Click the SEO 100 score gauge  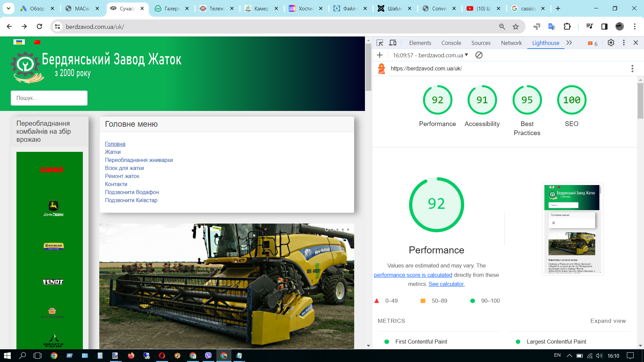572,100
